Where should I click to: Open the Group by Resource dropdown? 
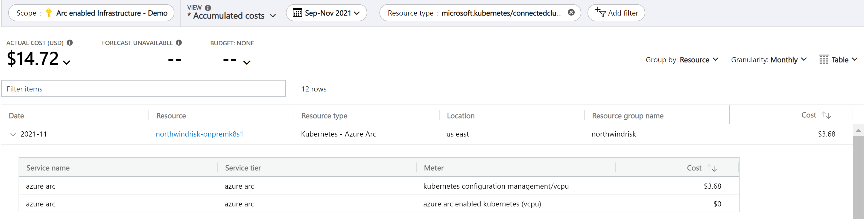682,60
